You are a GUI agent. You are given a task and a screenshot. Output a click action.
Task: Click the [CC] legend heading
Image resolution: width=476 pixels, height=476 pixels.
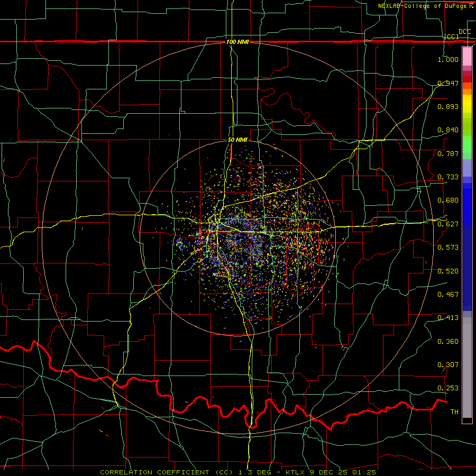pyautogui.click(x=452, y=36)
